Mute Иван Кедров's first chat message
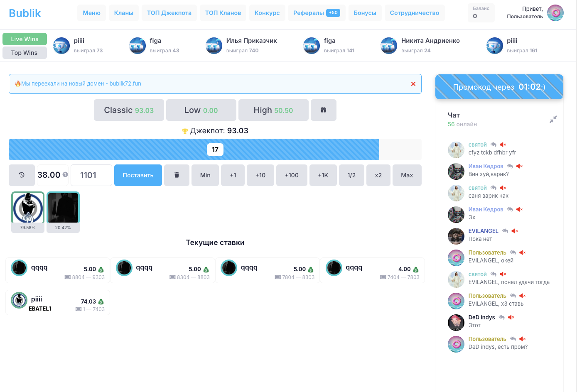This screenshot has height=392, width=577. click(519, 166)
